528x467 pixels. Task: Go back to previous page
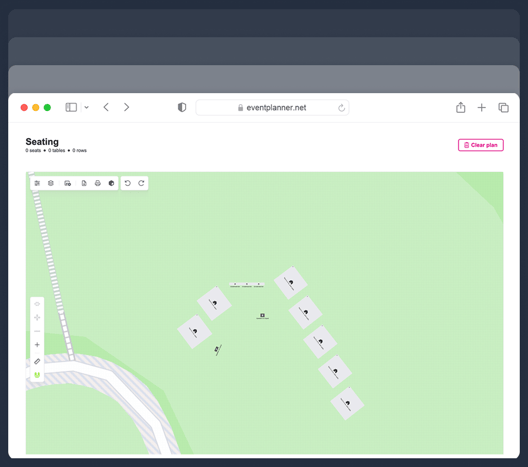[x=106, y=107]
